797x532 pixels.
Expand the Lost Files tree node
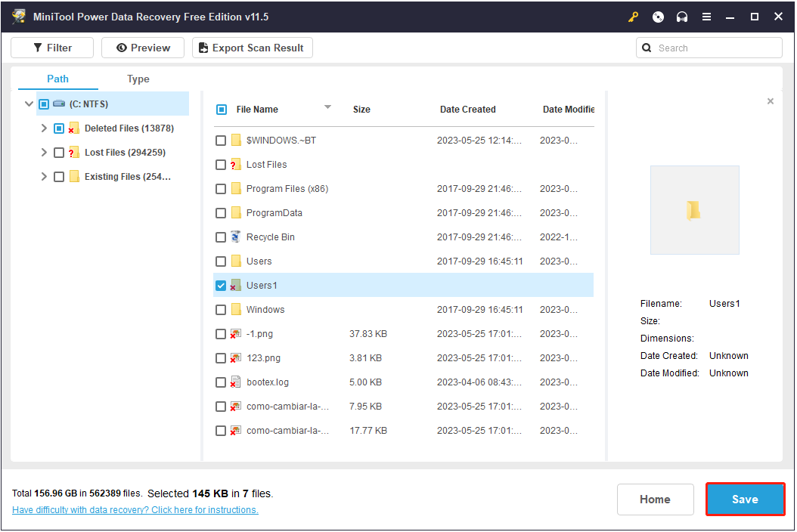(44, 153)
